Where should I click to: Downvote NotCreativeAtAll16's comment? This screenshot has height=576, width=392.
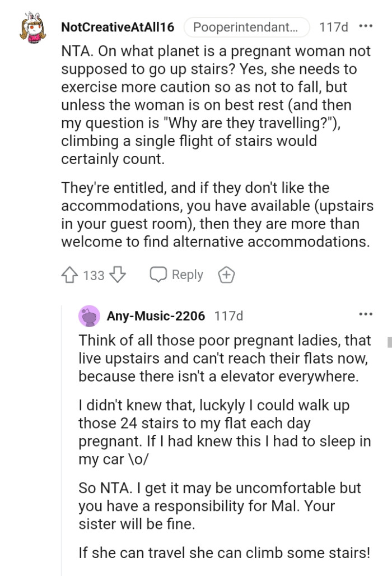pos(118,275)
